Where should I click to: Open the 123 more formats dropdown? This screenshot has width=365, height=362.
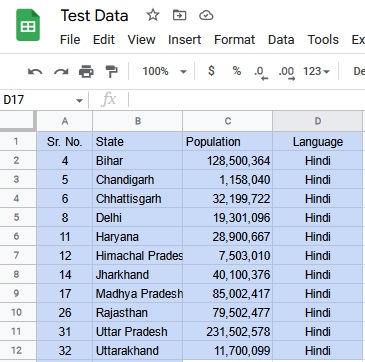pyautogui.click(x=316, y=71)
